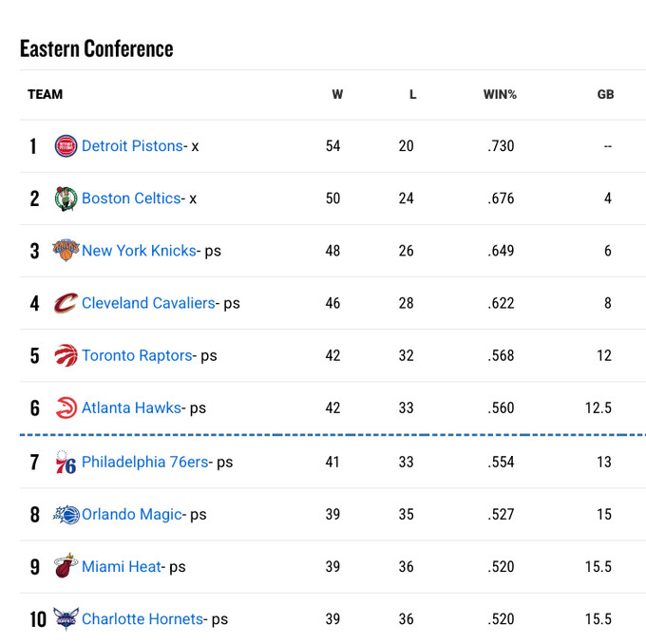Click the Philadelphia 76ers logo icon
The width and height of the screenshot is (646, 644).
pyautogui.click(x=66, y=463)
